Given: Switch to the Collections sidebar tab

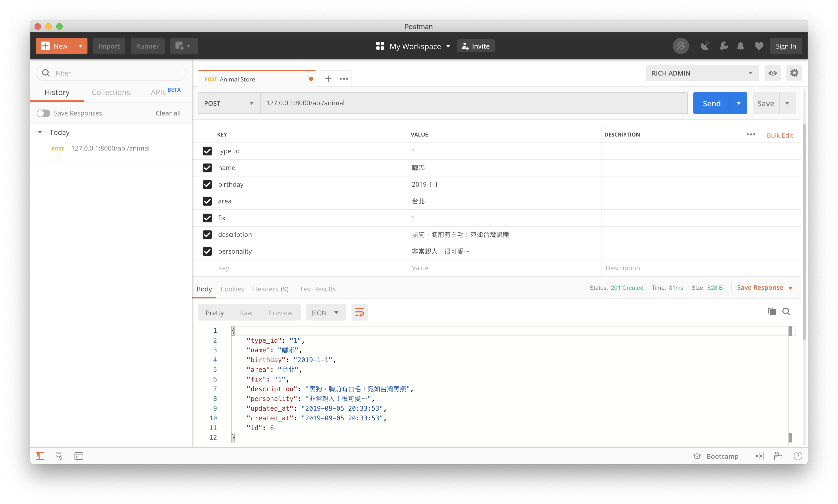Looking at the screenshot, I should pyautogui.click(x=111, y=92).
